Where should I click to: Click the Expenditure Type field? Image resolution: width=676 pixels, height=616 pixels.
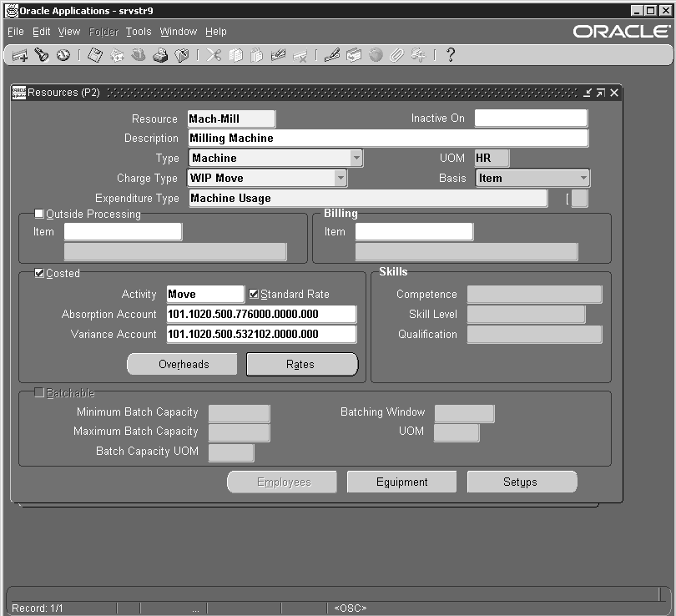(x=368, y=198)
